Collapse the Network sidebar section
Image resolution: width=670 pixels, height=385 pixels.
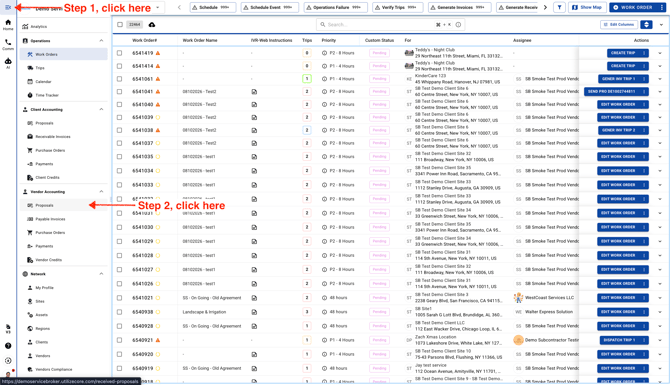coord(101,274)
